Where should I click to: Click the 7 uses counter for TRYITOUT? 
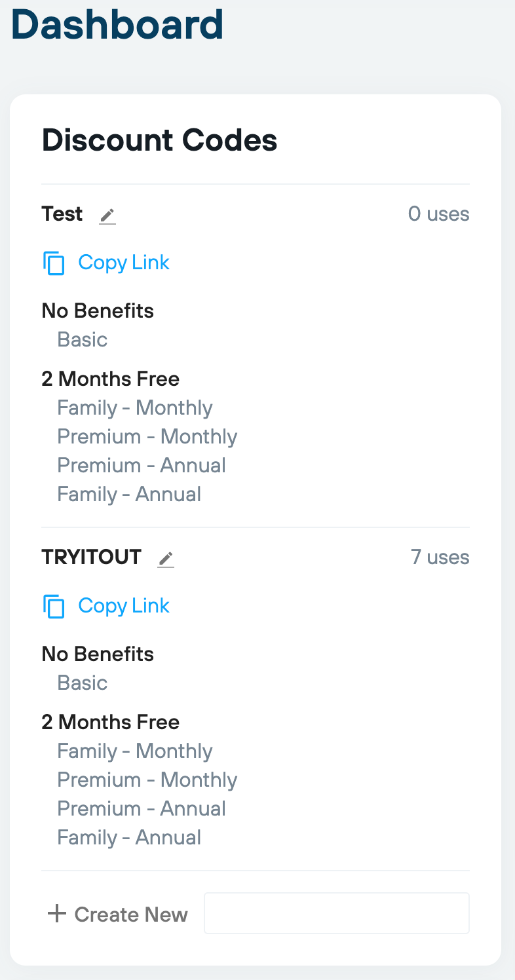coord(440,557)
